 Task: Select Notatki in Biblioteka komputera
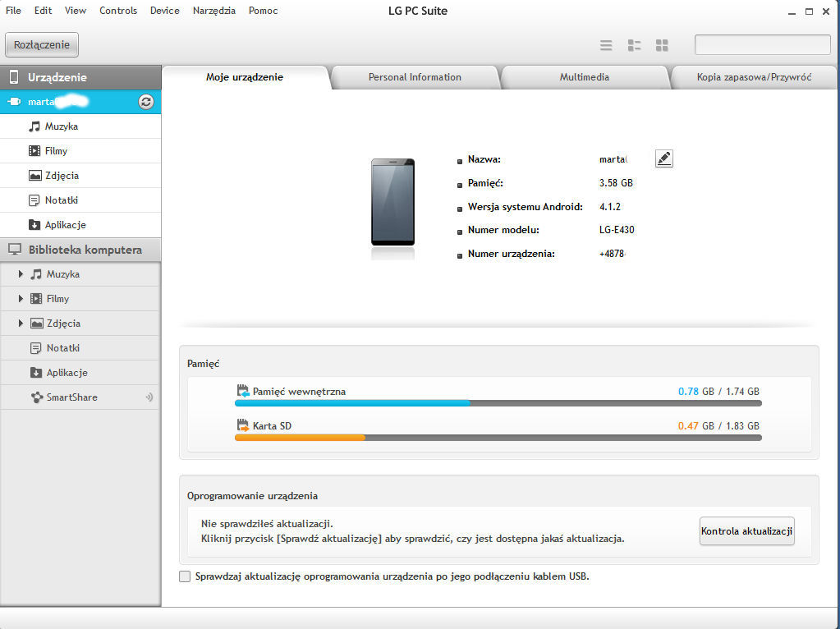coord(80,348)
